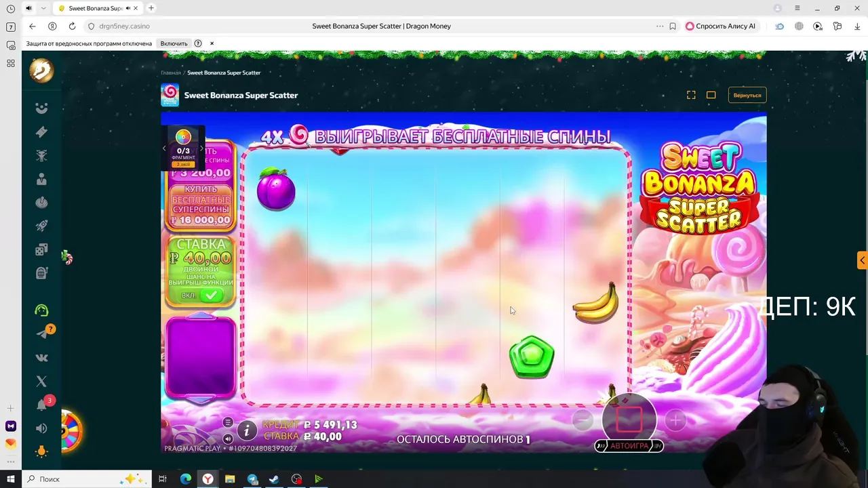Open the dice games sidebar icon
Image resolution: width=868 pixels, height=488 pixels.
pos(41,249)
